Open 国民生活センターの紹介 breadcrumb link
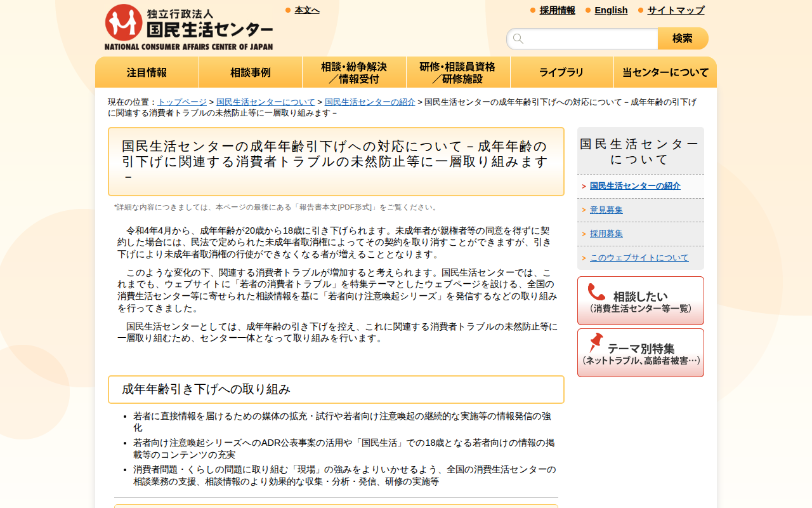The image size is (812, 508). click(x=370, y=102)
